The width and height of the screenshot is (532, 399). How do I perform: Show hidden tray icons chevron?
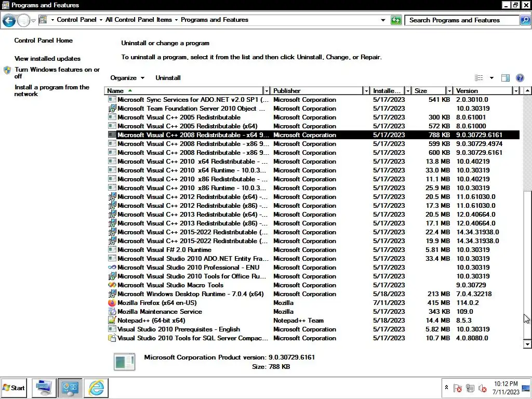point(446,388)
